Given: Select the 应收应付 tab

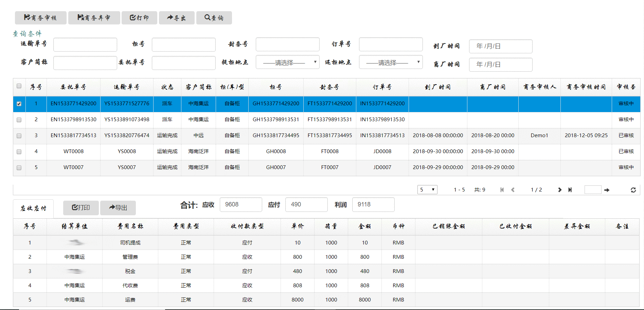Looking at the screenshot, I should tap(33, 208).
